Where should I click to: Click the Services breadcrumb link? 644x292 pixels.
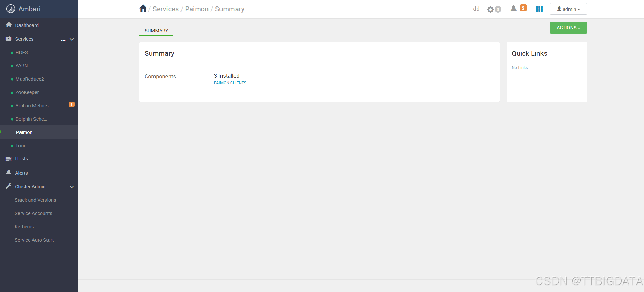[165, 9]
